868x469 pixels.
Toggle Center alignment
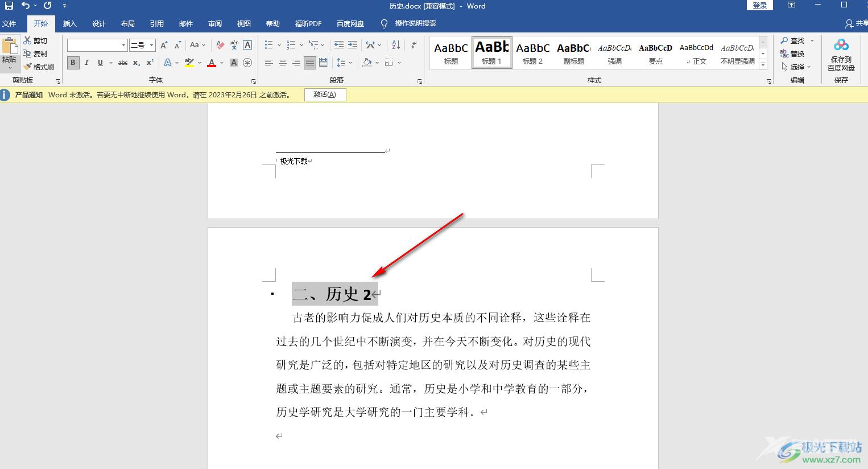point(283,63)
